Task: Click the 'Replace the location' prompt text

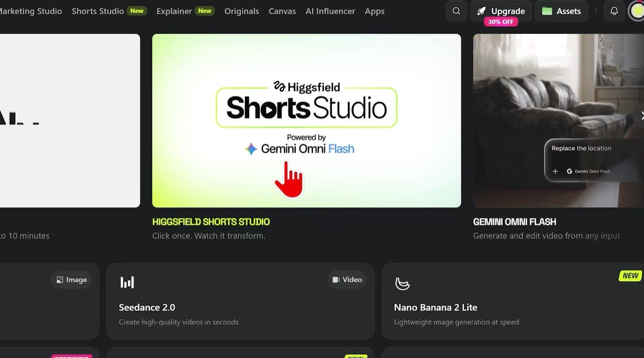Action: [x=582, y=149]
